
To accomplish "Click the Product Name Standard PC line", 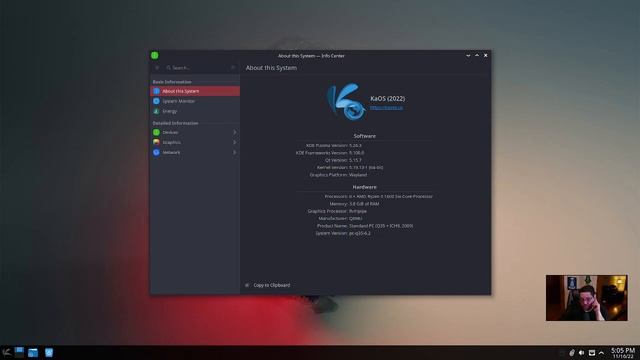I will (365, 226).
